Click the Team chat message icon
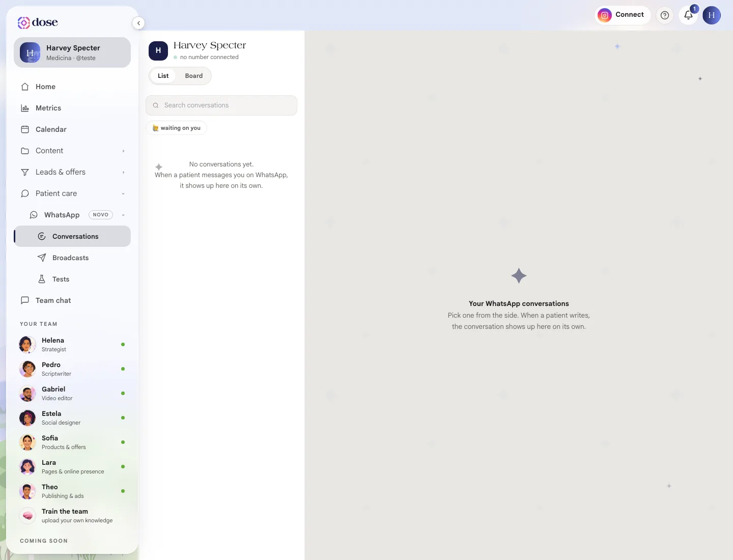The width and height of the screenshot is (733, 560). click(x=25, y=300)
